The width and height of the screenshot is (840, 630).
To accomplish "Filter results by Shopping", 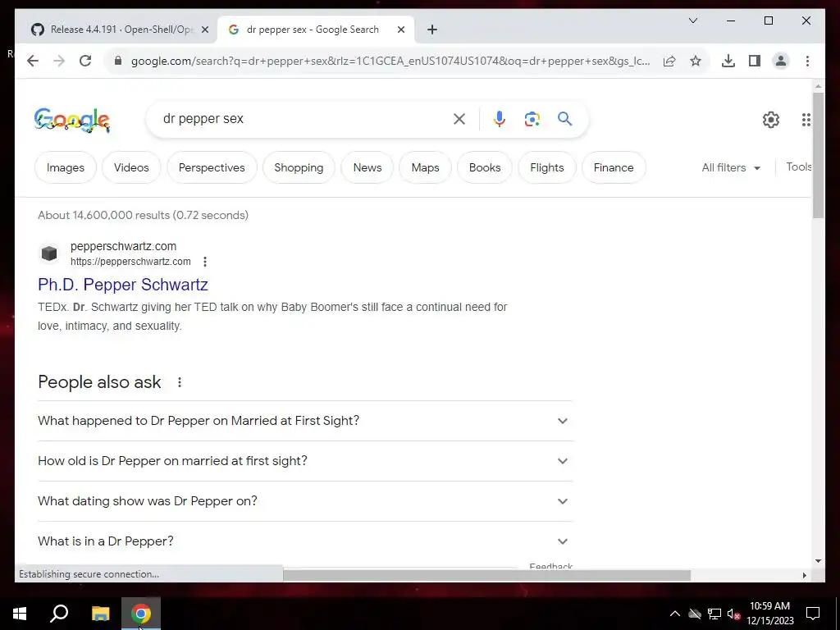I will [299, 167].
